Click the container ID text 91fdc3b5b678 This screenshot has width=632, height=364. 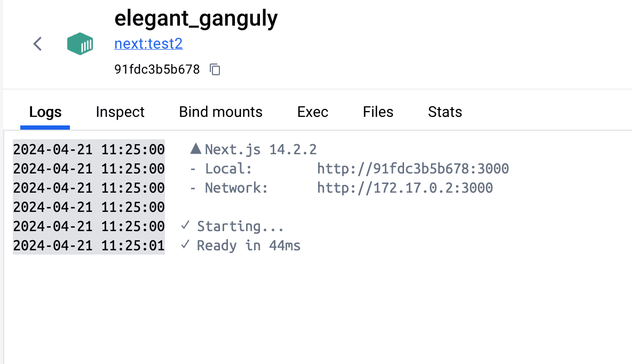pos(157,69)
